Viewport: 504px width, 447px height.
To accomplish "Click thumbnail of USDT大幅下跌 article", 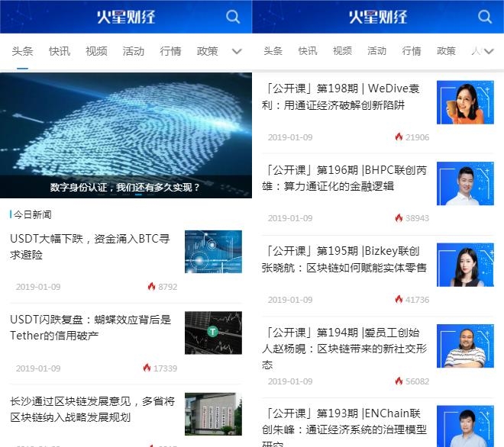I will [213, 252].
